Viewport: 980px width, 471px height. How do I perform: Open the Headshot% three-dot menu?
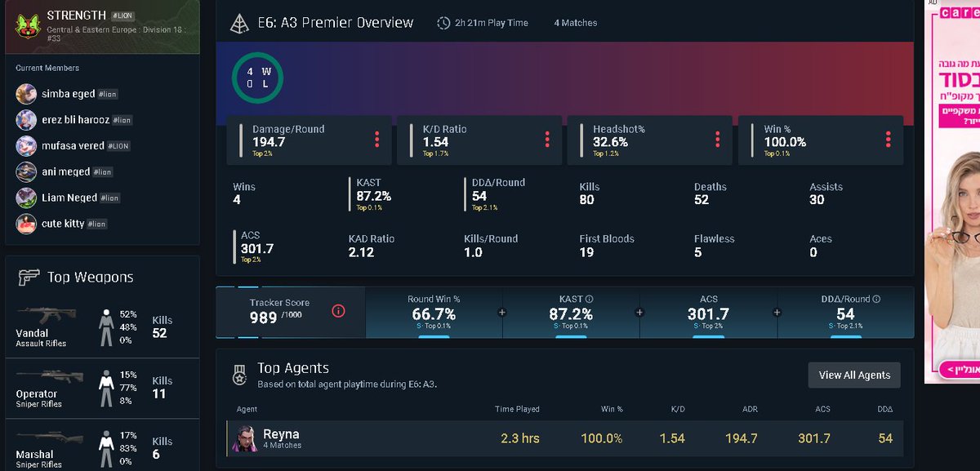pos(717,140)
